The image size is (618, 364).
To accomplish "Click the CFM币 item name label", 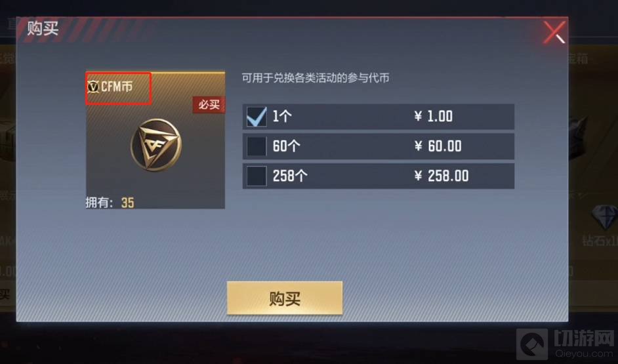I will 117,87.
